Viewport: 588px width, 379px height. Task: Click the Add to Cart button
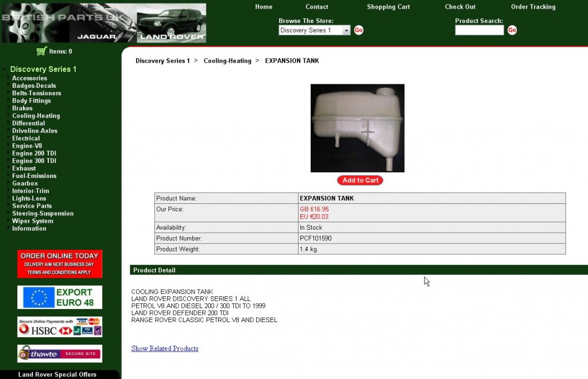pyautogui.click(x=360, y=180)
